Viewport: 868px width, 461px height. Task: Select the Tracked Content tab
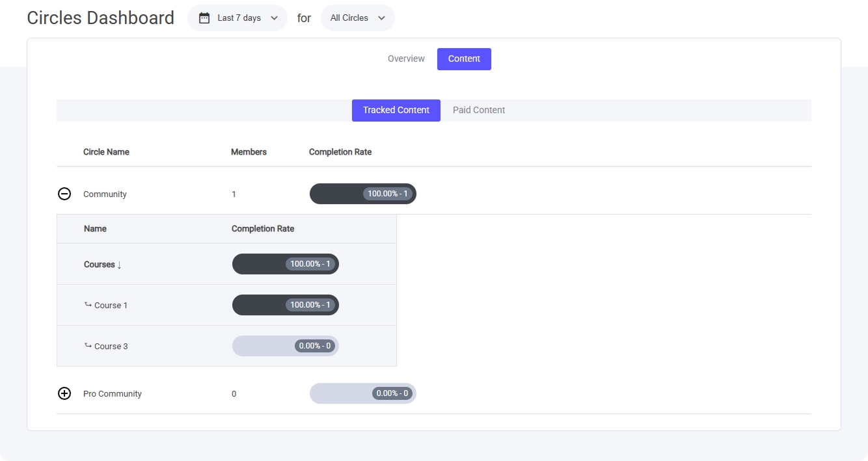pyautogui.click(x=396, y=110)
